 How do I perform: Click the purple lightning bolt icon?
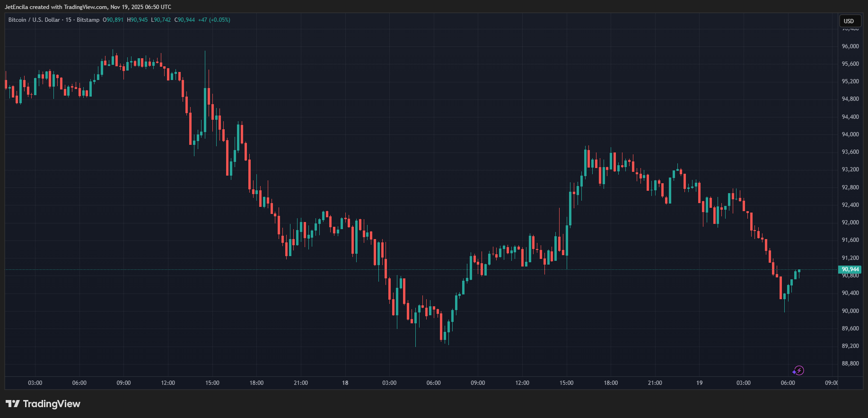click(798, 371)
